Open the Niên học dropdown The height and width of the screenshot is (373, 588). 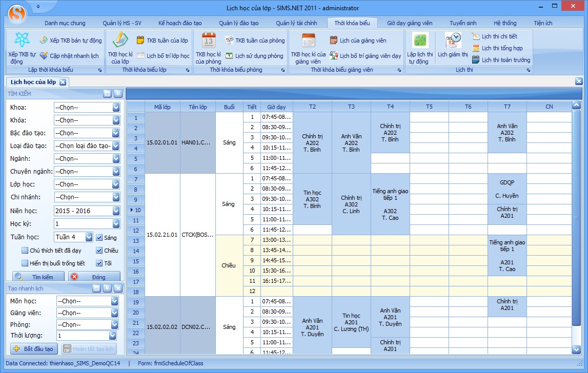[116, 211]
